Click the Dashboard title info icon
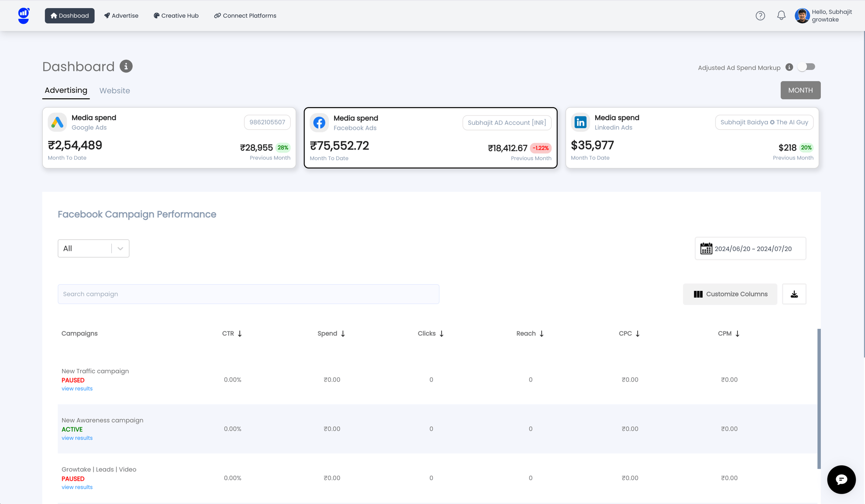865x504 pixels. pyautogui.click(x=126, y=66)
